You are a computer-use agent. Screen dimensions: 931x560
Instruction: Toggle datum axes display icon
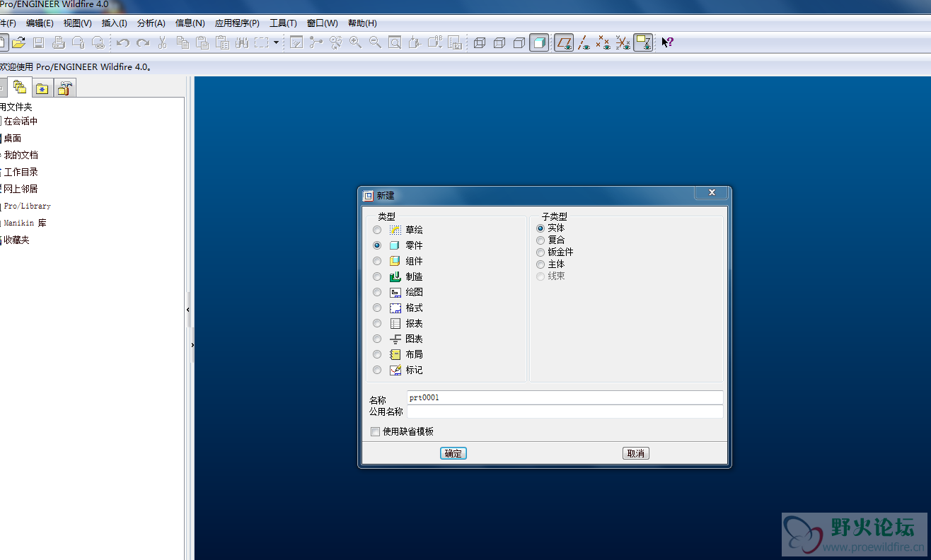tap(584, 42)
